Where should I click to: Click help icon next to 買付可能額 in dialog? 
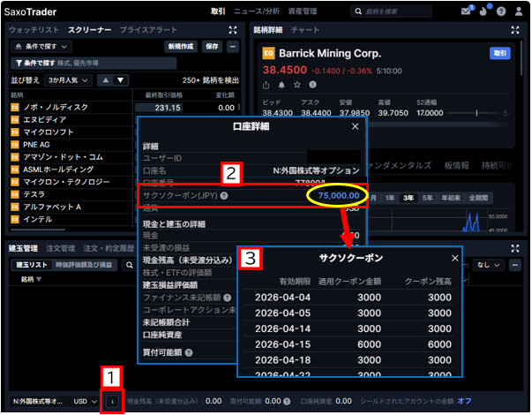(x=189, y=353)
